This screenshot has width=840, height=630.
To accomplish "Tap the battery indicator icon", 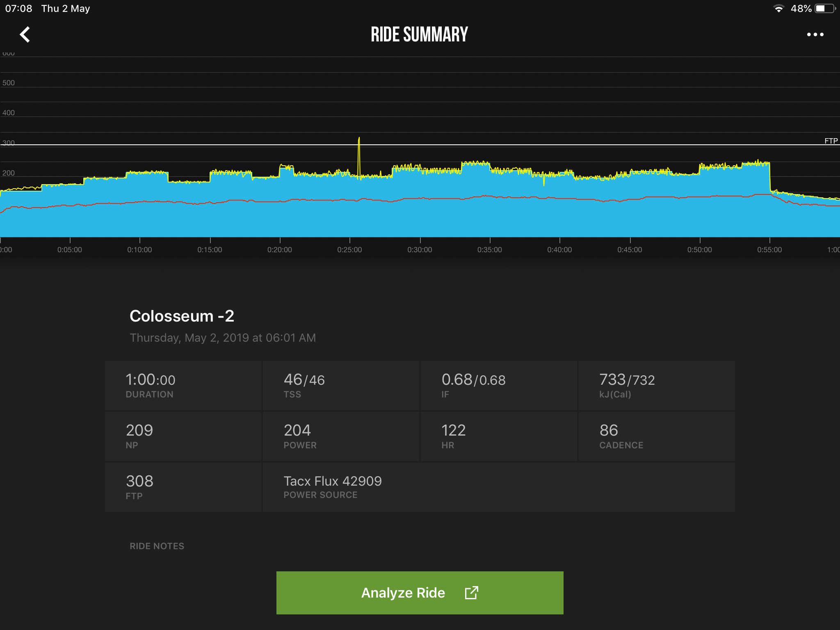I will point(825,9).
